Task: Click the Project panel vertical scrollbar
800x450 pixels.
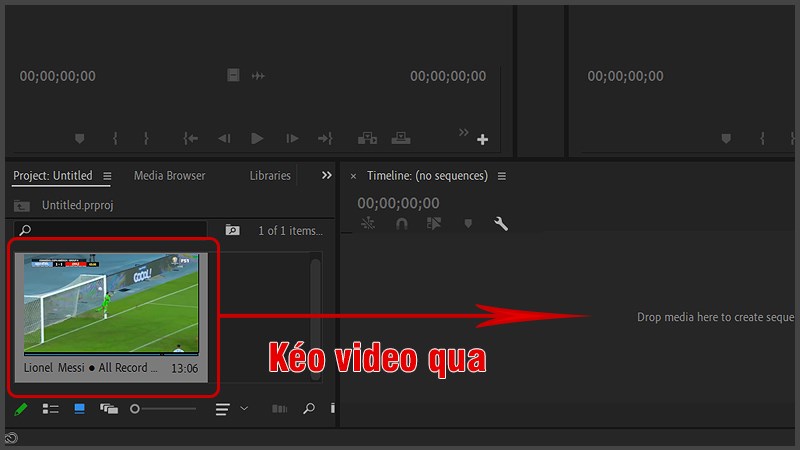Action: pyautogui.click(x=315, y=318)
